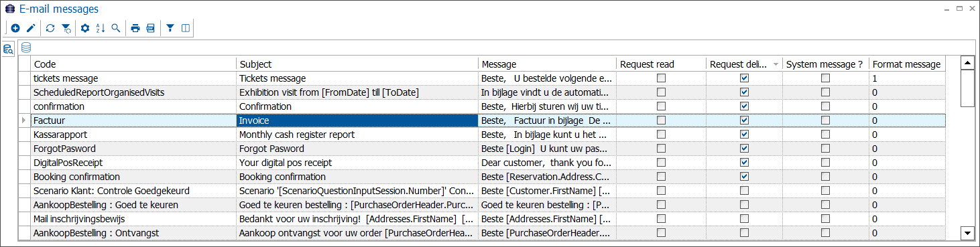Check Request read for tickets message
This screenshot has height=247, width=980.
(662, 78)
